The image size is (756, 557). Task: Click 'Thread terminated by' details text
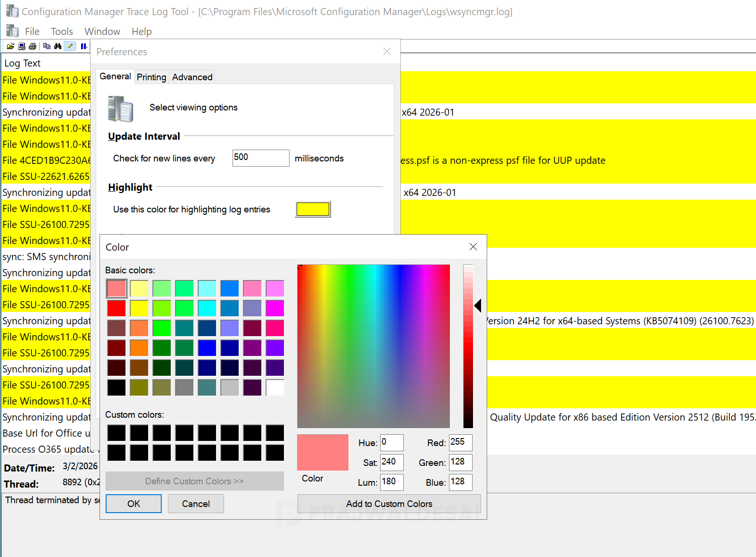52,500
